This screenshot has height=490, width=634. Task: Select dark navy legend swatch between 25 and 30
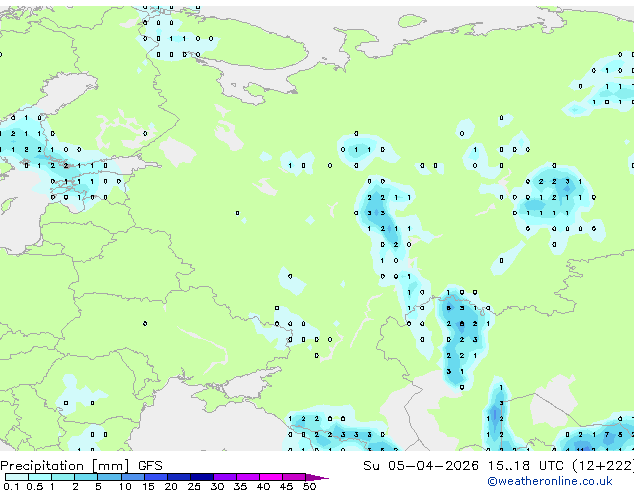(202, 477)
